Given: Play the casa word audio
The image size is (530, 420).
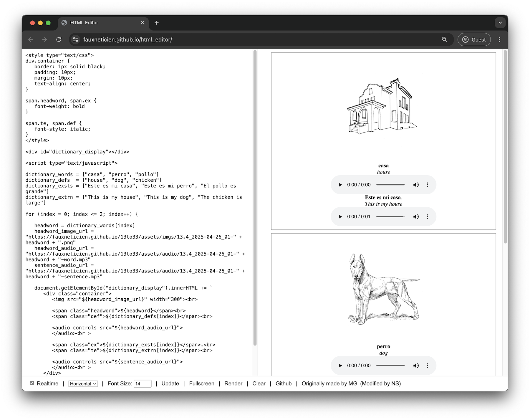Looking at the screenshot, I should click(x=340, y=185).
